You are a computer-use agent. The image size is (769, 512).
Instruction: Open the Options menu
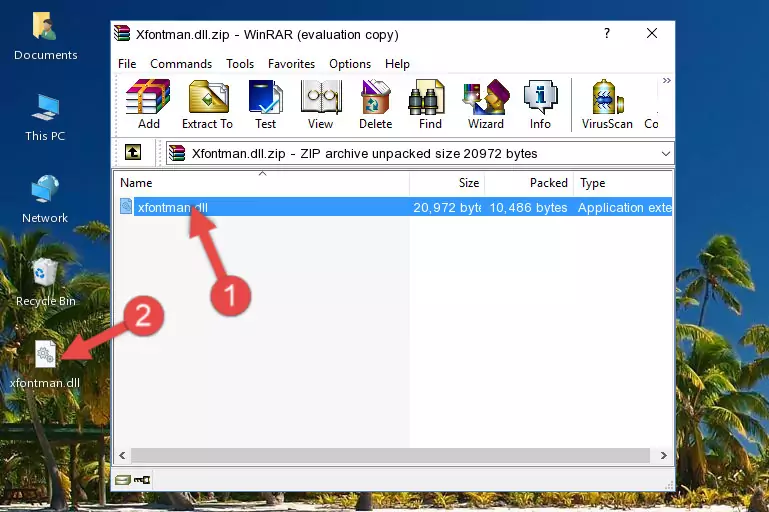[x=350, y=64]
